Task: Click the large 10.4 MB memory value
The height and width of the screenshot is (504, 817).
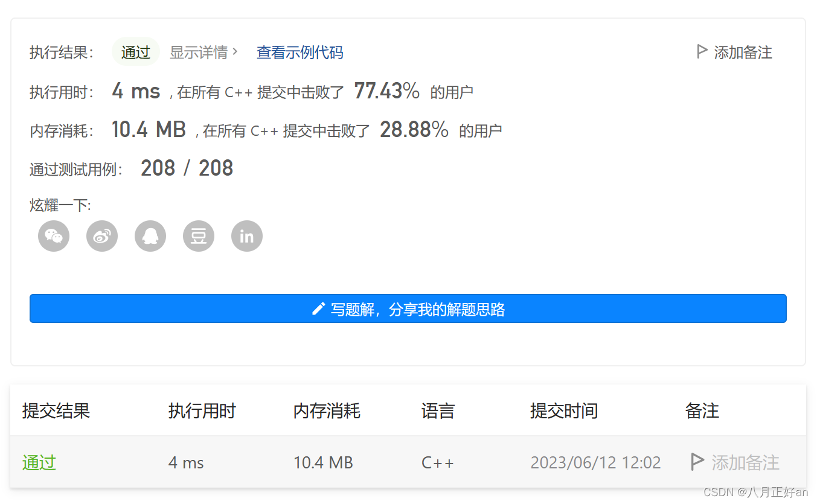Action: [149, 129]
